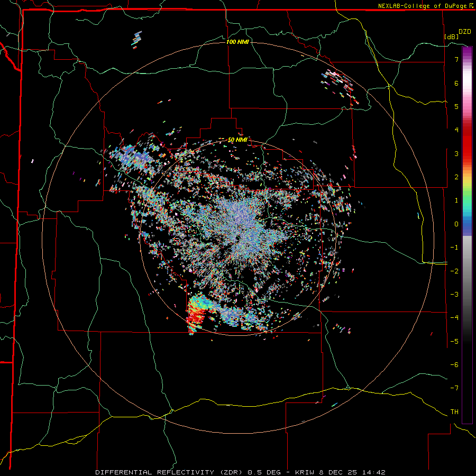Click the "3" value on the color scale
This screenshot has height=476, width=476.
456,153
